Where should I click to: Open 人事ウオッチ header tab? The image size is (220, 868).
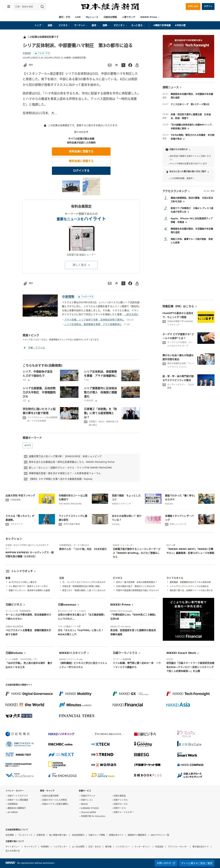pyautogui.click(x=128, y=17)
